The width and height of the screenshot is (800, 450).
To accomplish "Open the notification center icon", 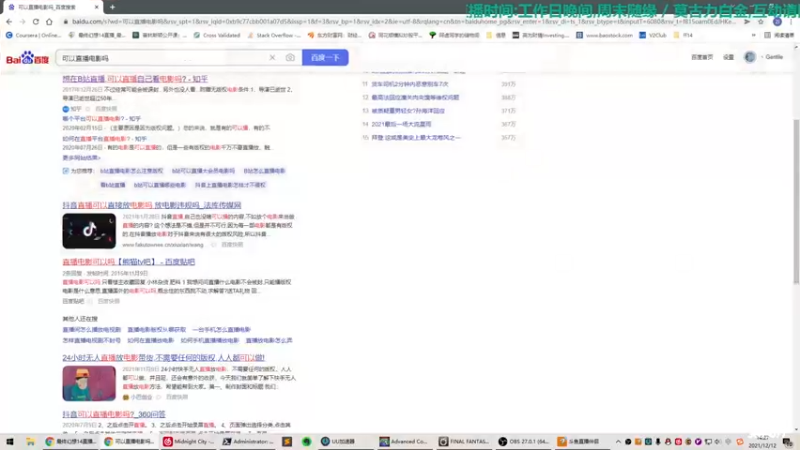I will (x=788, y=441).
